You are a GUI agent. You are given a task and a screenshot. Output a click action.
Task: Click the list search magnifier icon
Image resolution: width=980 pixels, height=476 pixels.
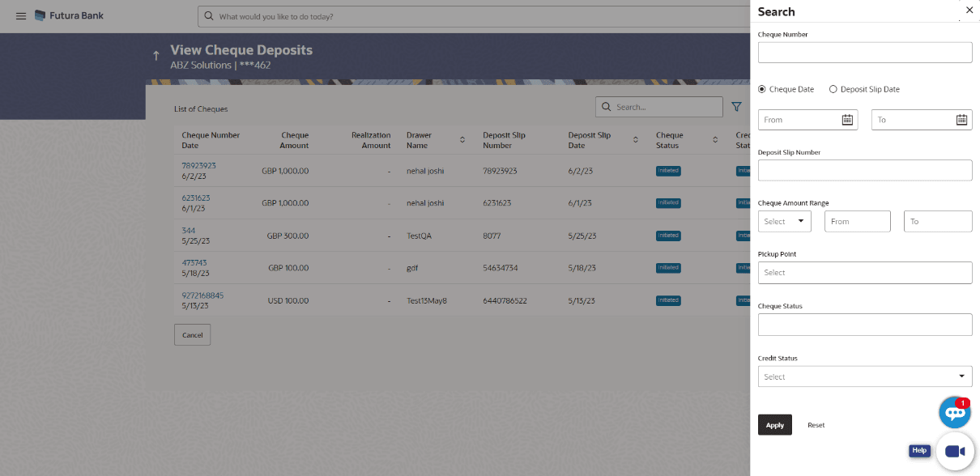click(606, 107)
